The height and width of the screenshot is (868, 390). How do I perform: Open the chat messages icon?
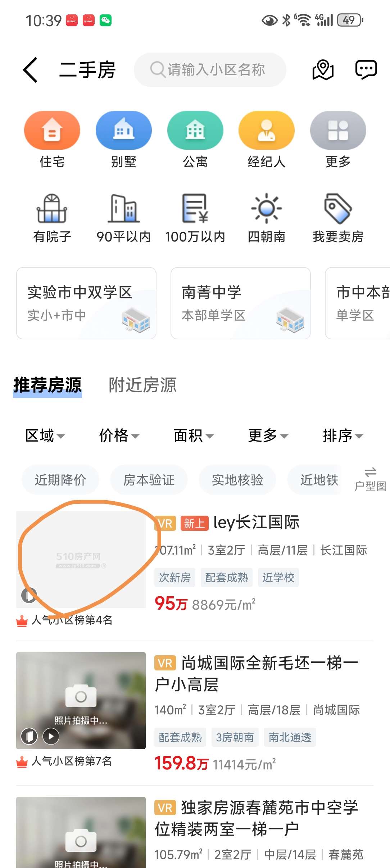[366, 69]
